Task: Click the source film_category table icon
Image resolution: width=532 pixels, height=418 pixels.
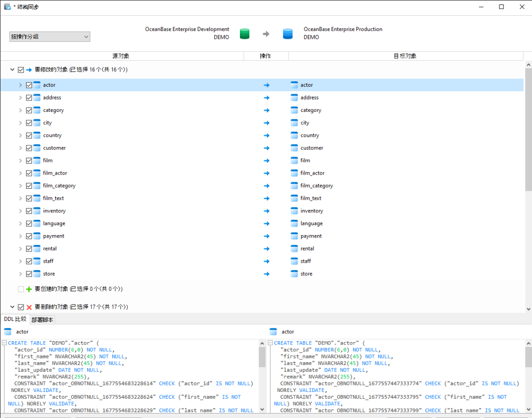Action: (x=37, y=185)
